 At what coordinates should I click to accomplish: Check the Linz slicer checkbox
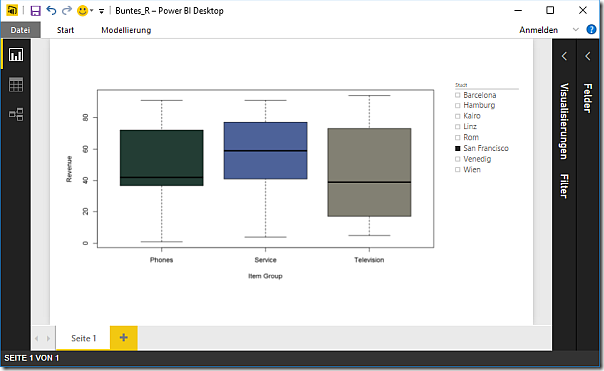click(x=458, y=127)
